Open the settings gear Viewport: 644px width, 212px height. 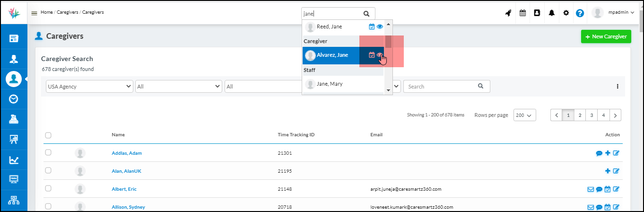[566, 13]
